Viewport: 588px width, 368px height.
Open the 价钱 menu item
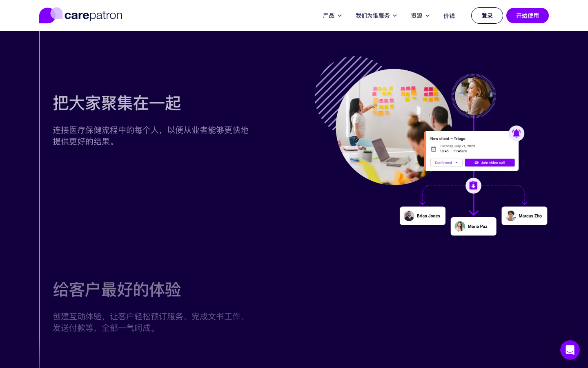(x=449, y=16)
